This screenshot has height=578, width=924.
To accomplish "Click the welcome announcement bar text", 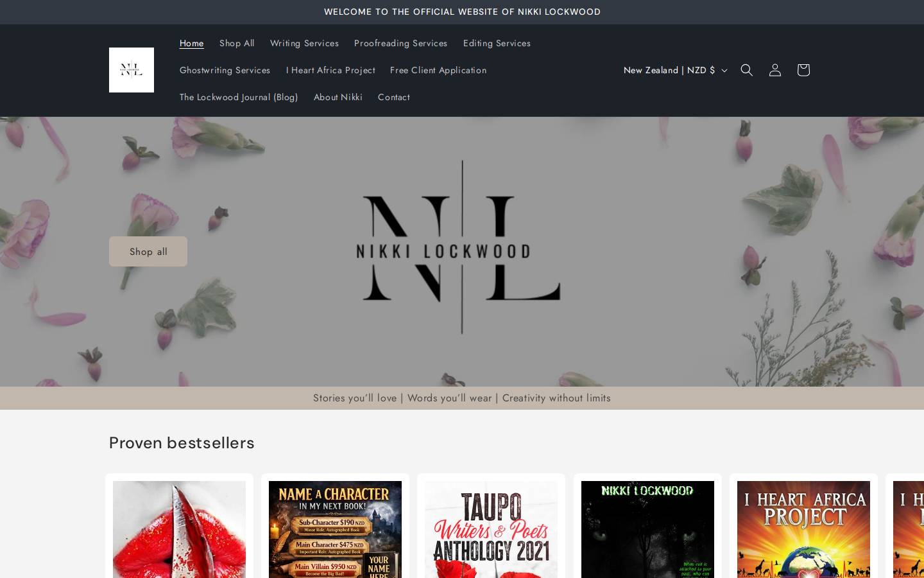I will click(462, 12).
